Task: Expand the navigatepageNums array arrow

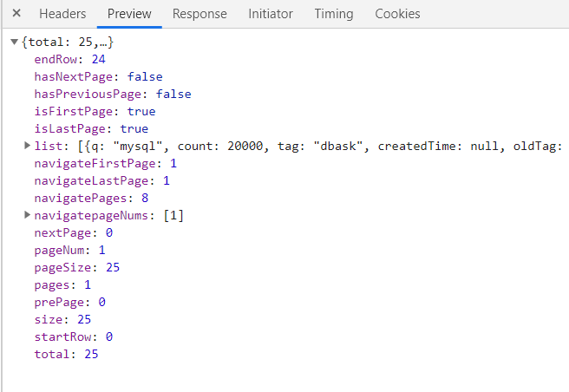Action: (27, 215)
